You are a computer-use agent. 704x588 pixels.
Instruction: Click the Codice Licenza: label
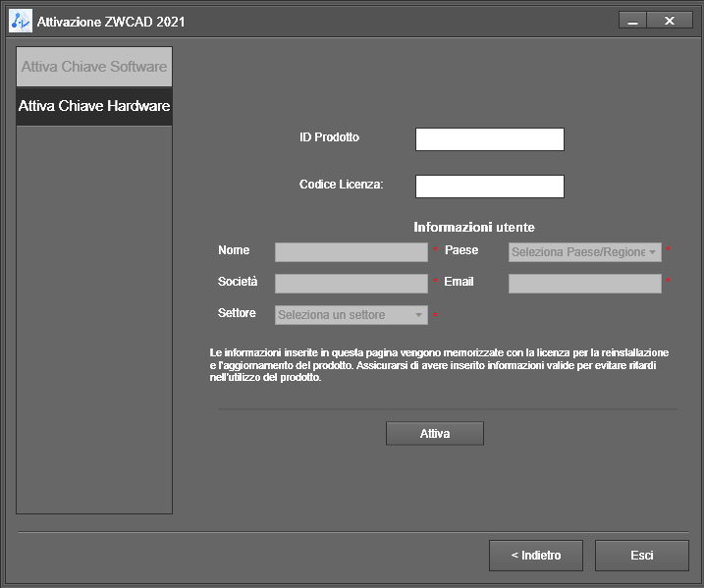click(341, 184)
